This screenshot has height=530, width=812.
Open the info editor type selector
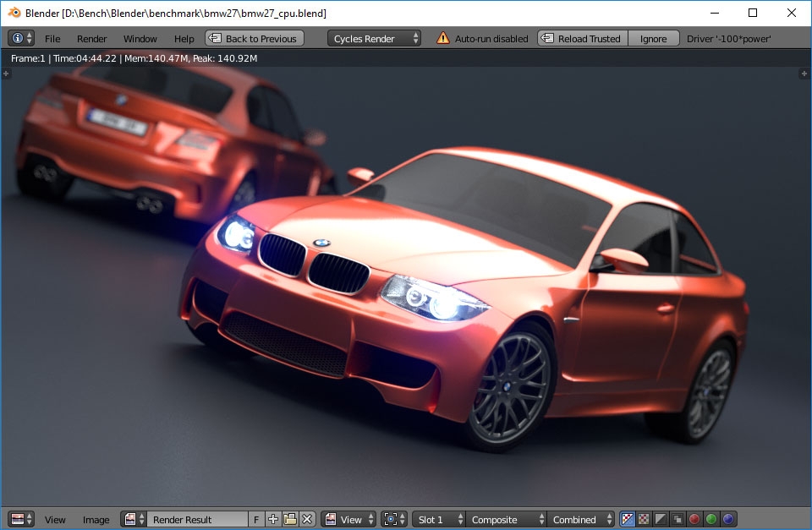point(21,38)
